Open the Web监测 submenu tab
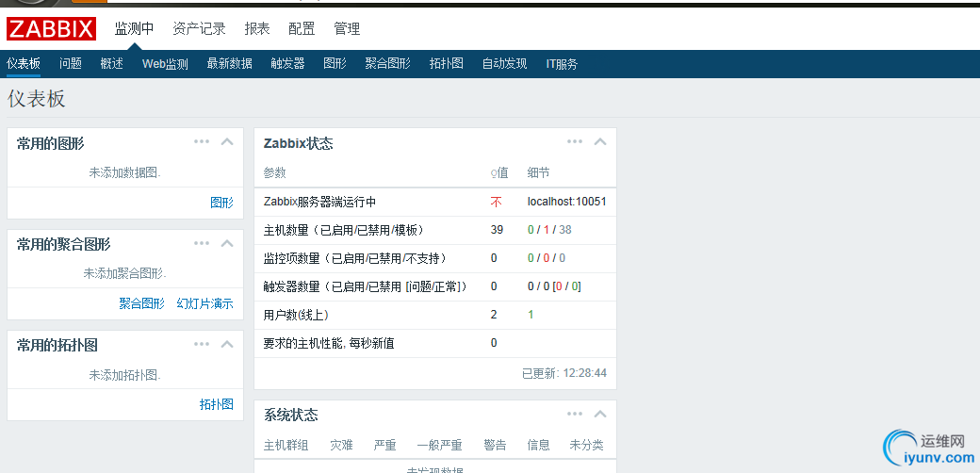Image resolution: width=980 pixels, height=473 pixels. click(x=165, y=63)
